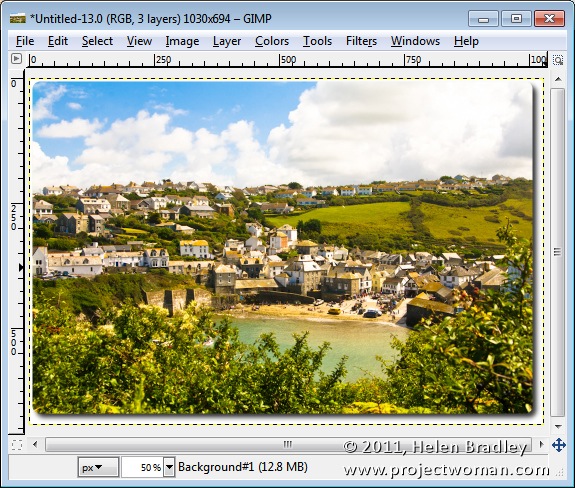575x488 pixels.
Task: Click the horizontal scrollbar right arrow
Action: point(541,445)
